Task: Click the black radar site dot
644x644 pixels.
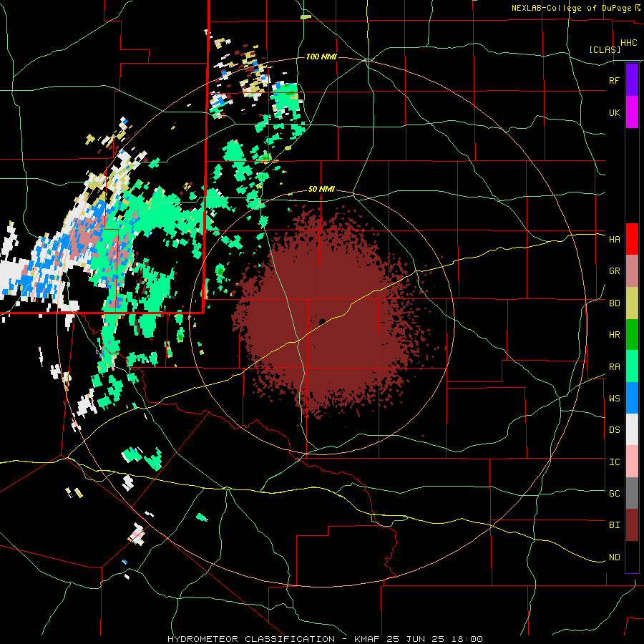Action: pos(322,321)
